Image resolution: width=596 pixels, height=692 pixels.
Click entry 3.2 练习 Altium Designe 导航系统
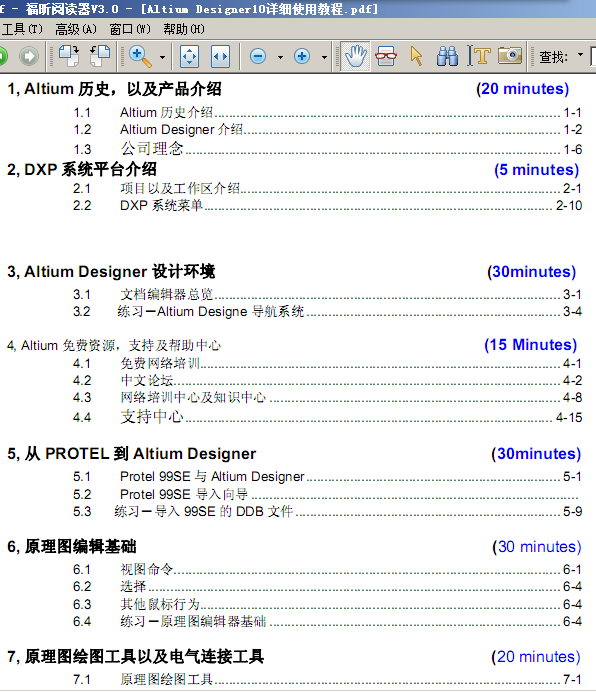[327, 312]
